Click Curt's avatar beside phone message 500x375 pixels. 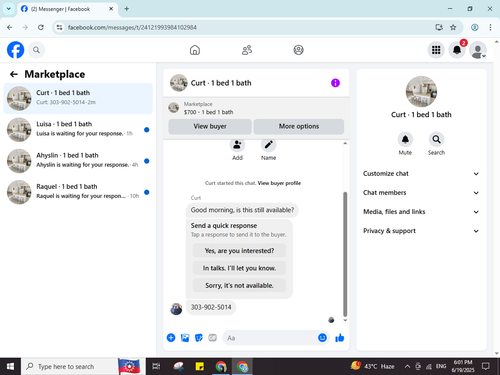[176, 309]
